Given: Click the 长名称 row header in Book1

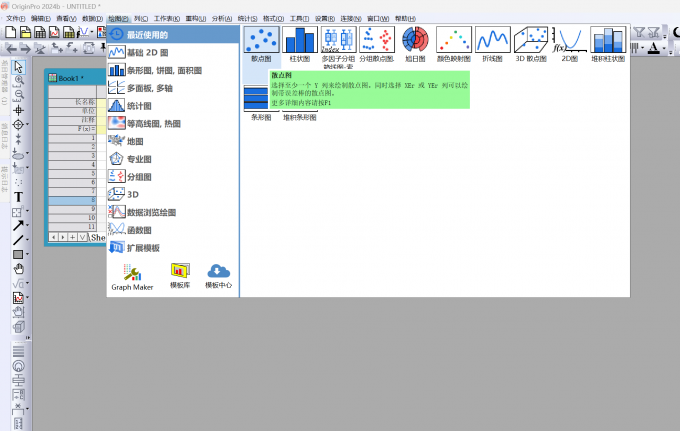Looking at the screenshot, I should [72, 102].
